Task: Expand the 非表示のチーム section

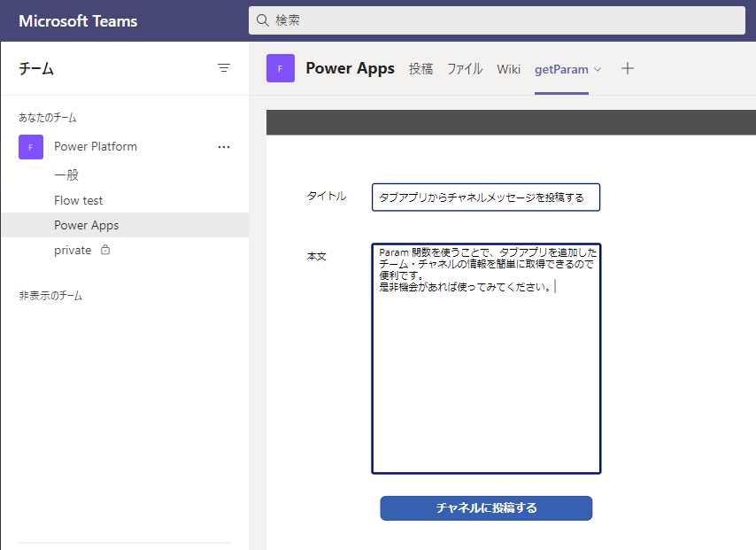Action: (50, 295)
